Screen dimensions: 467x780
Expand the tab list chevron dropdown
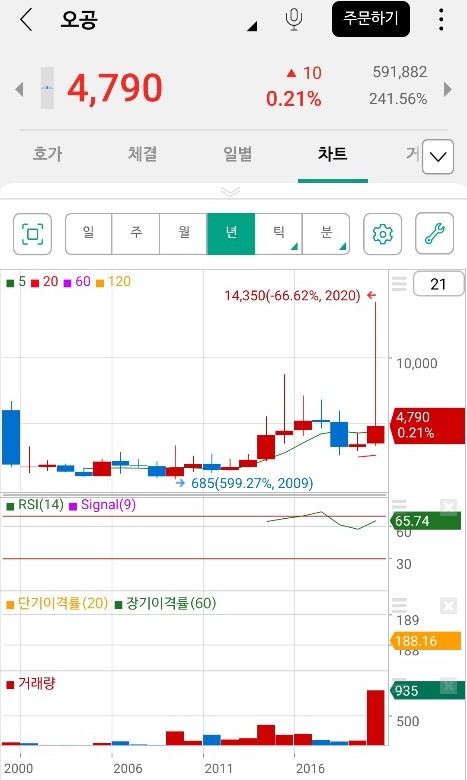point(438,157)
